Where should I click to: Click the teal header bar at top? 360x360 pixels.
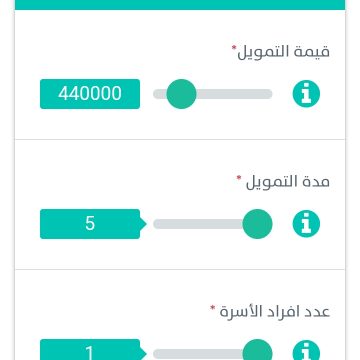coord(180,5)
